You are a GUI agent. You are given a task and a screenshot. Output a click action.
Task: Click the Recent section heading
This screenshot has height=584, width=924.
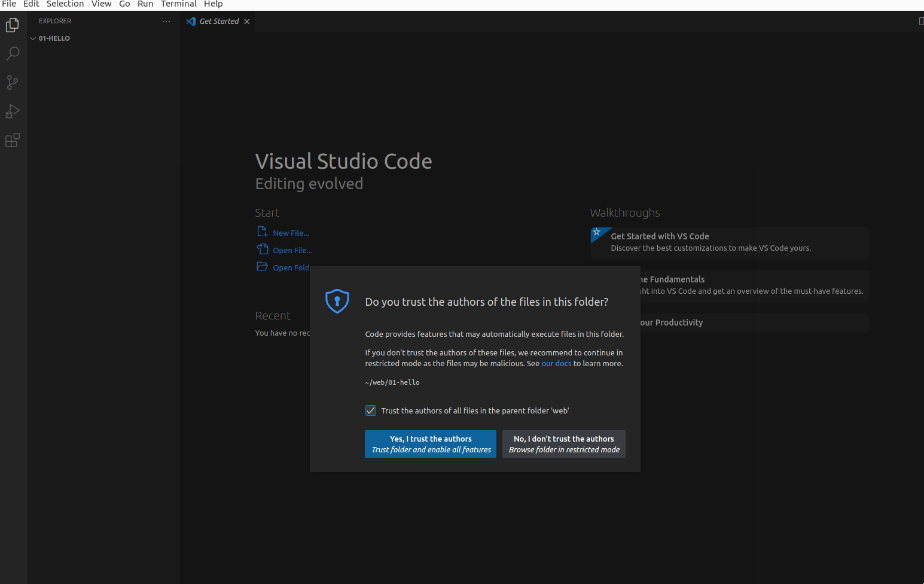[273, 316]
